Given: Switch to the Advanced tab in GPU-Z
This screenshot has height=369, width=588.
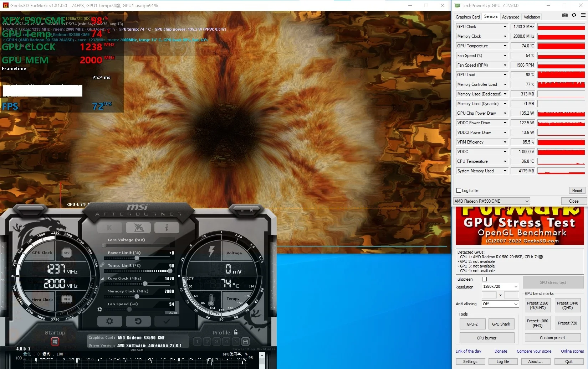Looking at the screenshot, I should coord(511,17).
